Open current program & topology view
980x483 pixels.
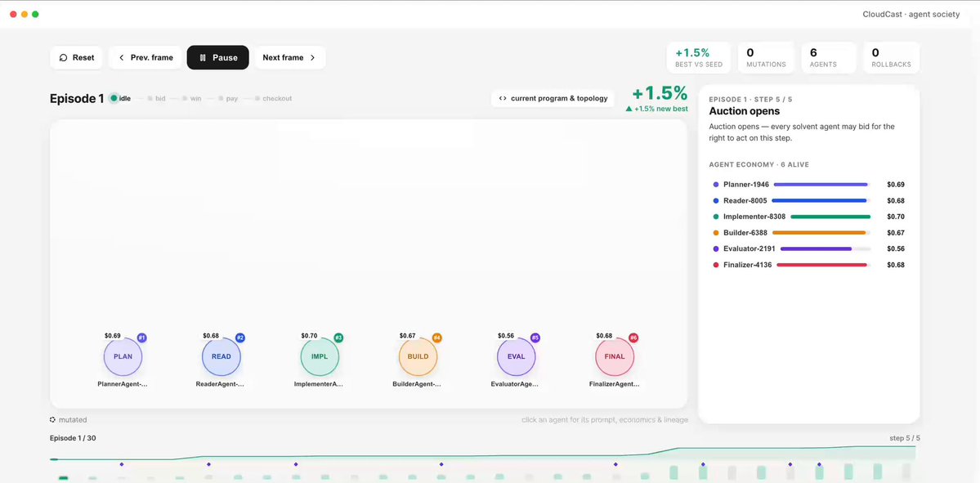[553, 98]
